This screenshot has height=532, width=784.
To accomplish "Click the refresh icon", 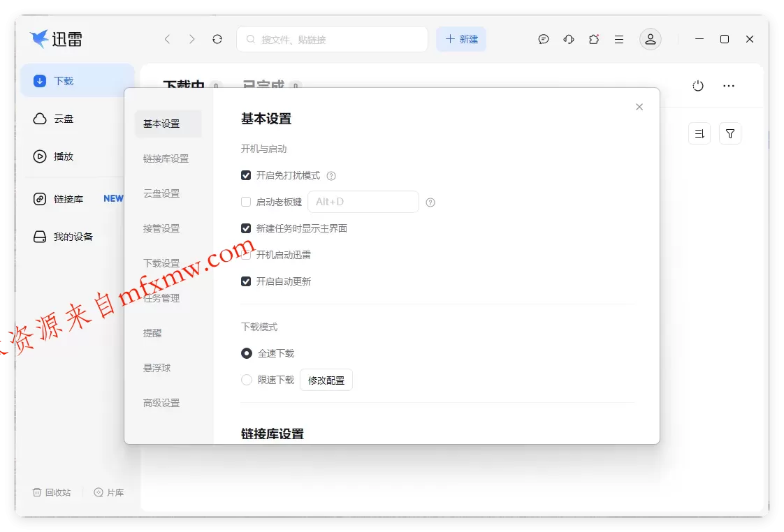I will pos(217,39).
